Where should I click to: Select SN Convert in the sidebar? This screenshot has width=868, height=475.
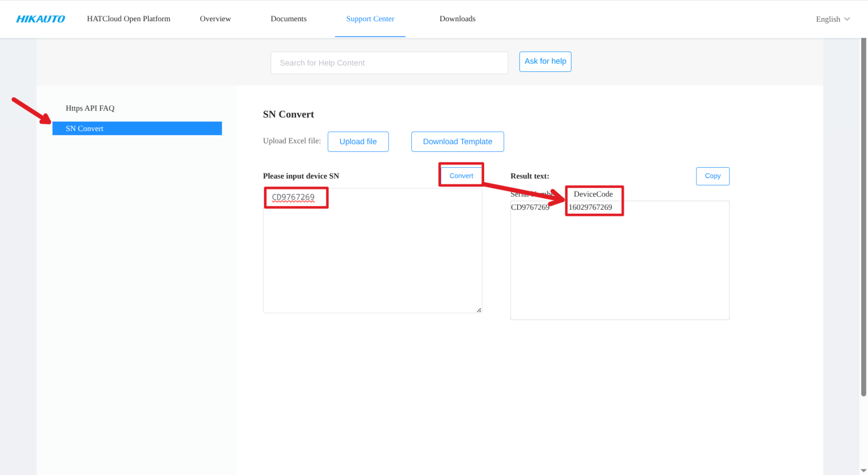coord(137,129)
